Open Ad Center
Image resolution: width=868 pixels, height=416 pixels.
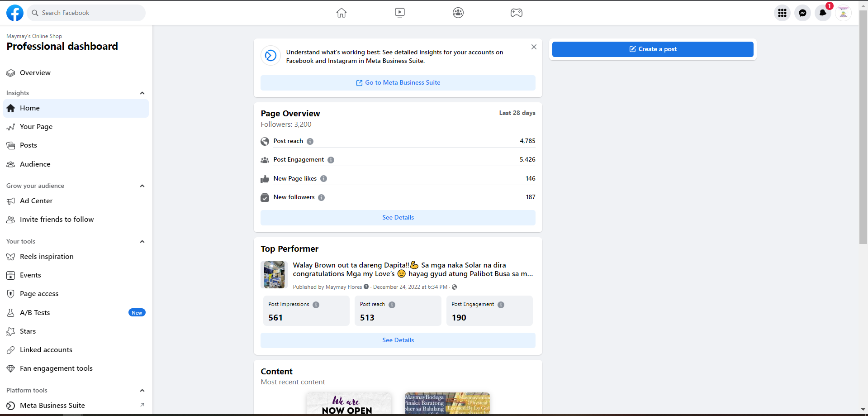coord(76,201)
